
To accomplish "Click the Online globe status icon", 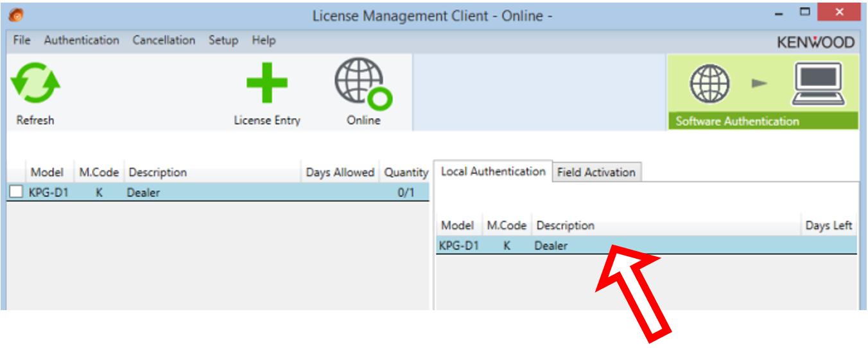I will (x=363, y=83).
